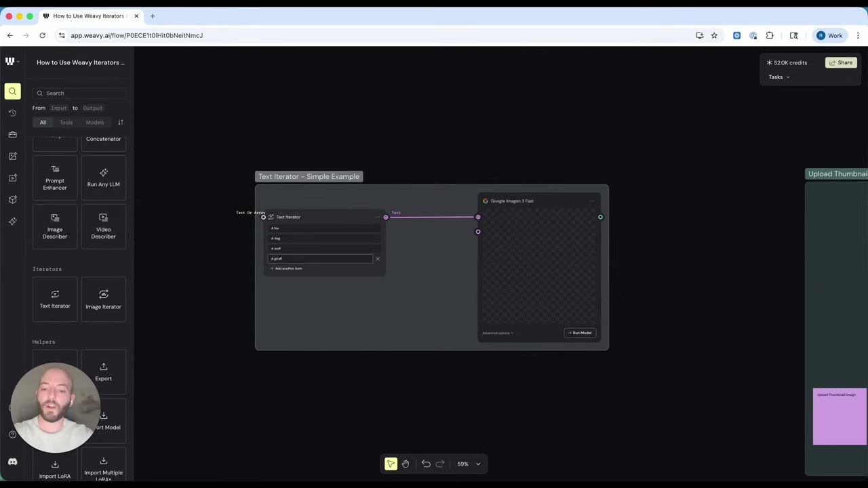The image size is (868, 488).
Task: Click the Run Model button
Action: (x=580, y=333)
